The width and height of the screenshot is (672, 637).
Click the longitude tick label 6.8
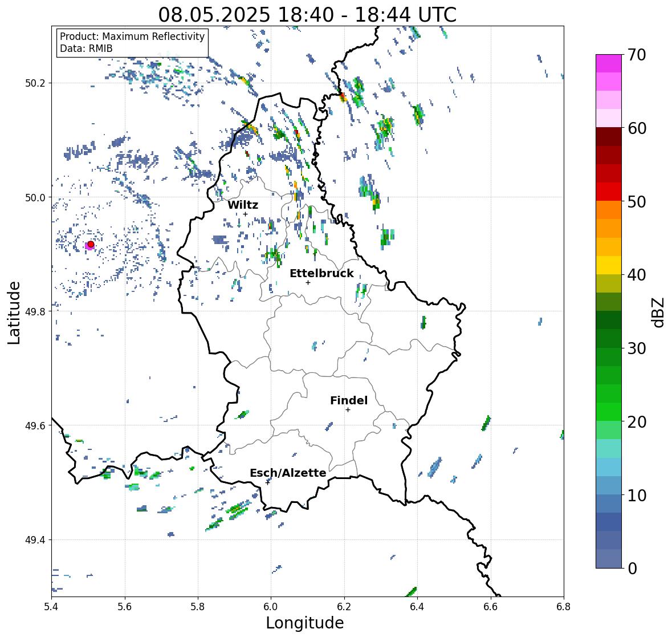pos(564,607)
